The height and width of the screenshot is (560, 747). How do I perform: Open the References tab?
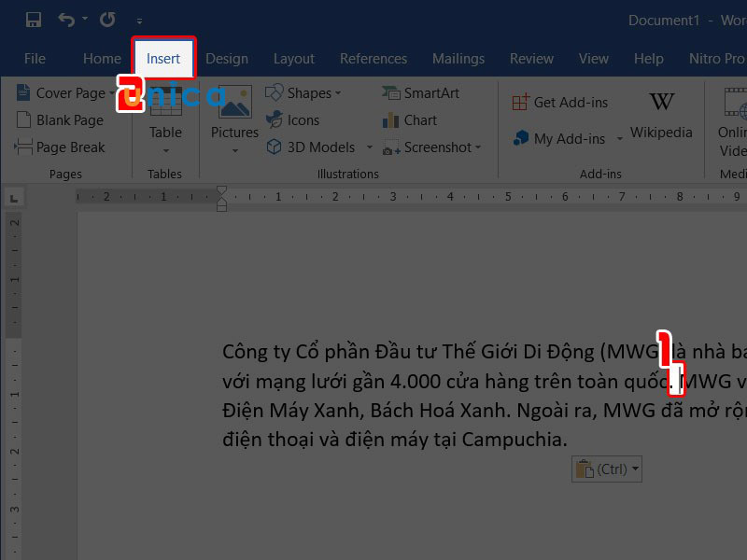point(373,59)
